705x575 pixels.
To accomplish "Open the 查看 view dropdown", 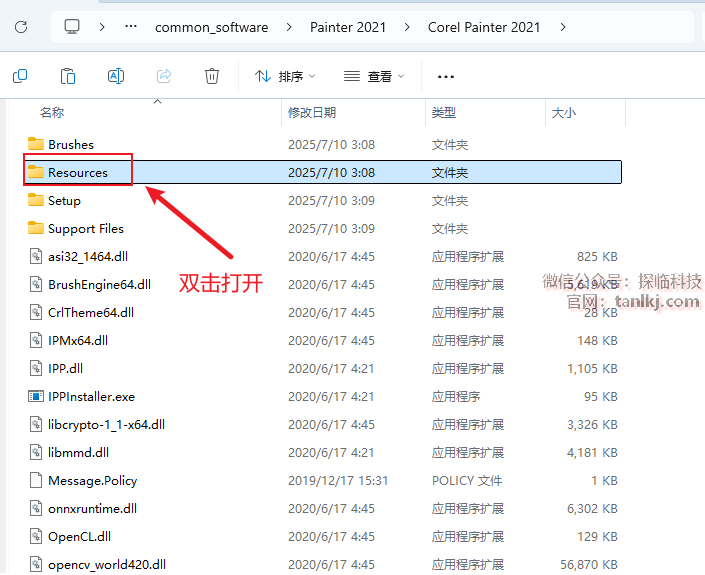I will [374, 76].
